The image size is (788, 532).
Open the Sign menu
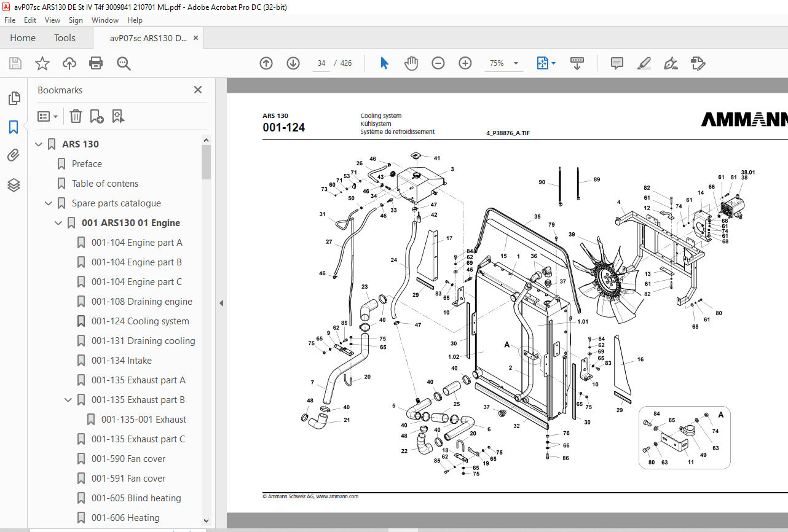76,20
